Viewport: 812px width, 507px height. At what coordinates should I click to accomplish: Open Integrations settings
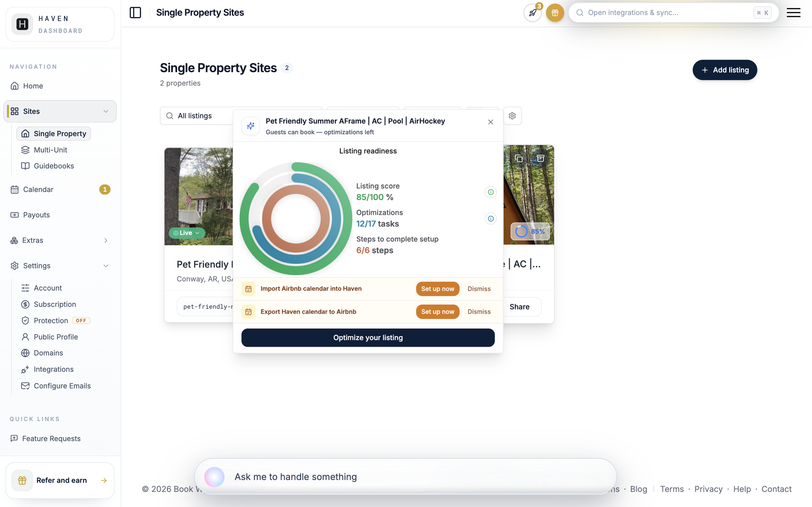(x=48, y=369)
